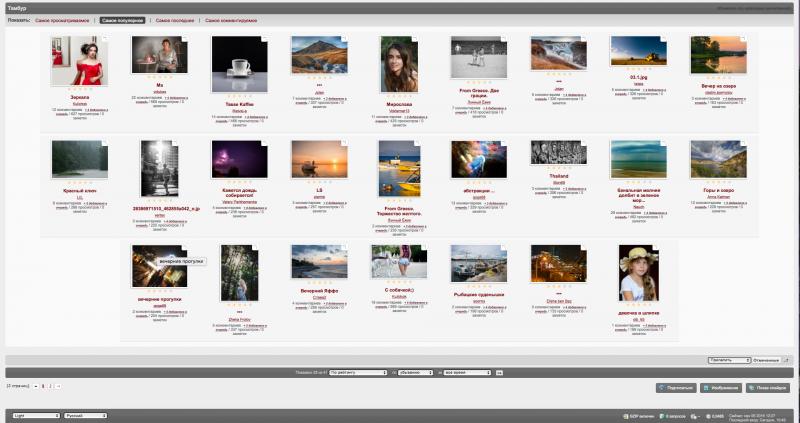Tick the selection box on the Горы и озеро photo
The height and width of the screenshot is (423, 800).
[x=744, y=143]
